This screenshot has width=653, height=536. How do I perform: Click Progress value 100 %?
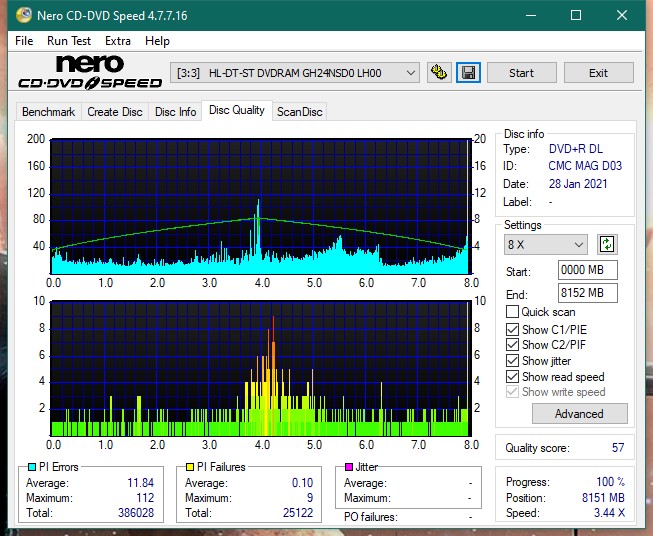pos(611,482)
